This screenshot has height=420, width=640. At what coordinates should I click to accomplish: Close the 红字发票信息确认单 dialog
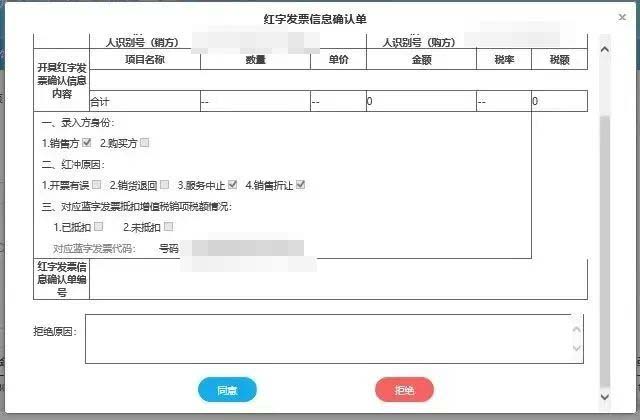tap(622, 17)
